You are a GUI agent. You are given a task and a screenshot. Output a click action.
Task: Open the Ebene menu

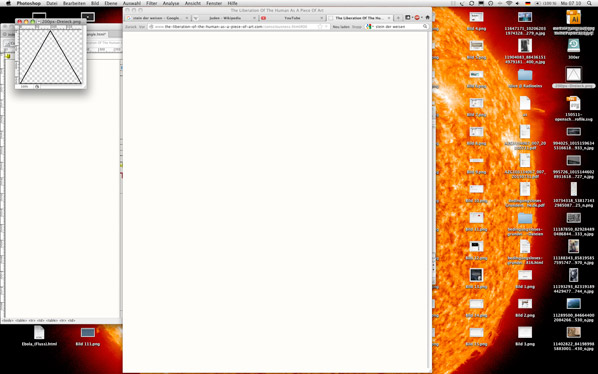(111, 3)
